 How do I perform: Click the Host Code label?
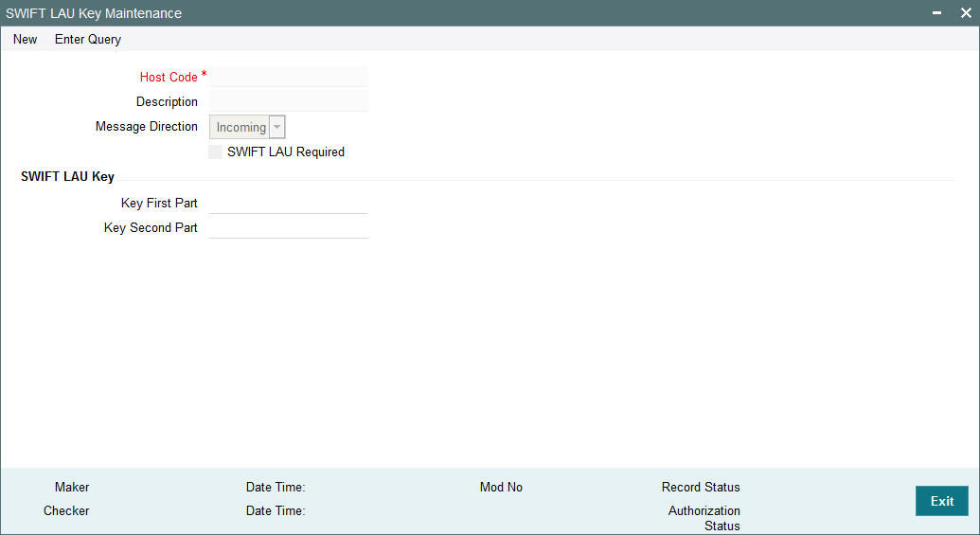[169, 77]
